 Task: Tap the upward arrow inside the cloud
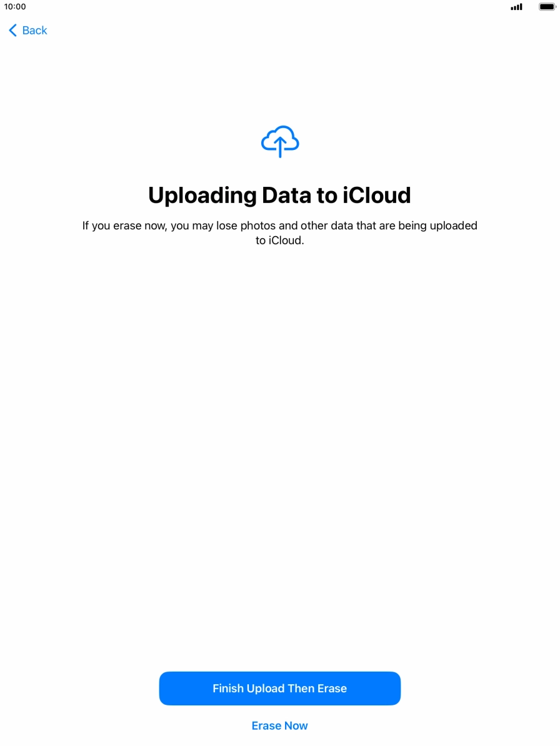[280, 147]
